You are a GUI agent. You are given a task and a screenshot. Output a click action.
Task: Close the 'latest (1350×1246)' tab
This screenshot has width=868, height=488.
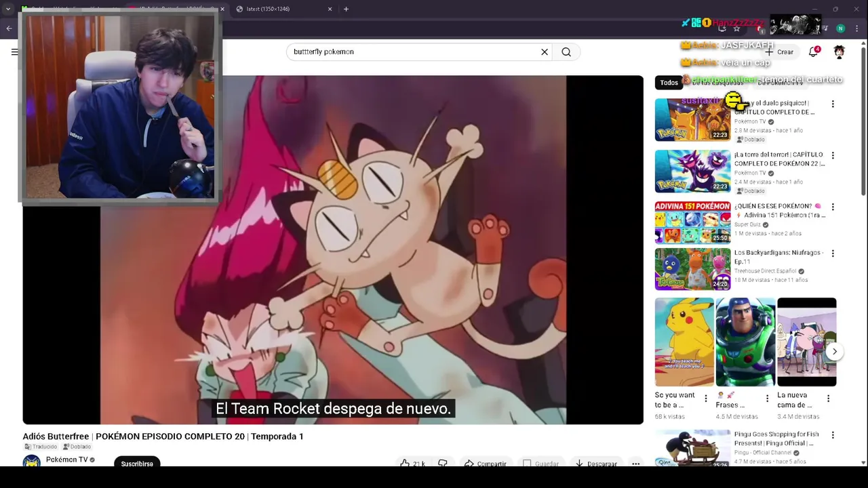(330, 9)
